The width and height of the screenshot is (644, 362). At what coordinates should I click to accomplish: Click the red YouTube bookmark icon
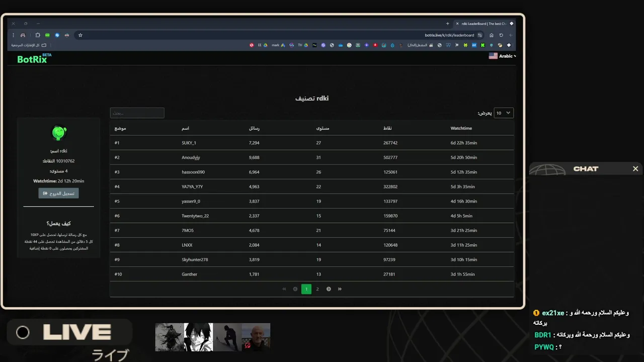375,45
